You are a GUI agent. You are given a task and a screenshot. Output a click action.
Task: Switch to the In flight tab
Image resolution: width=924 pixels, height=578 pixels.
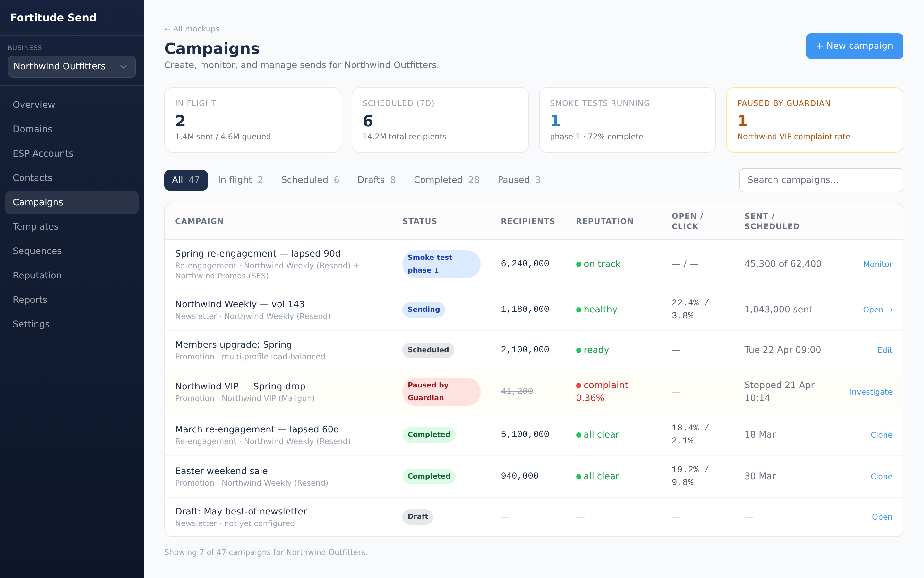(x=240, y=180)
